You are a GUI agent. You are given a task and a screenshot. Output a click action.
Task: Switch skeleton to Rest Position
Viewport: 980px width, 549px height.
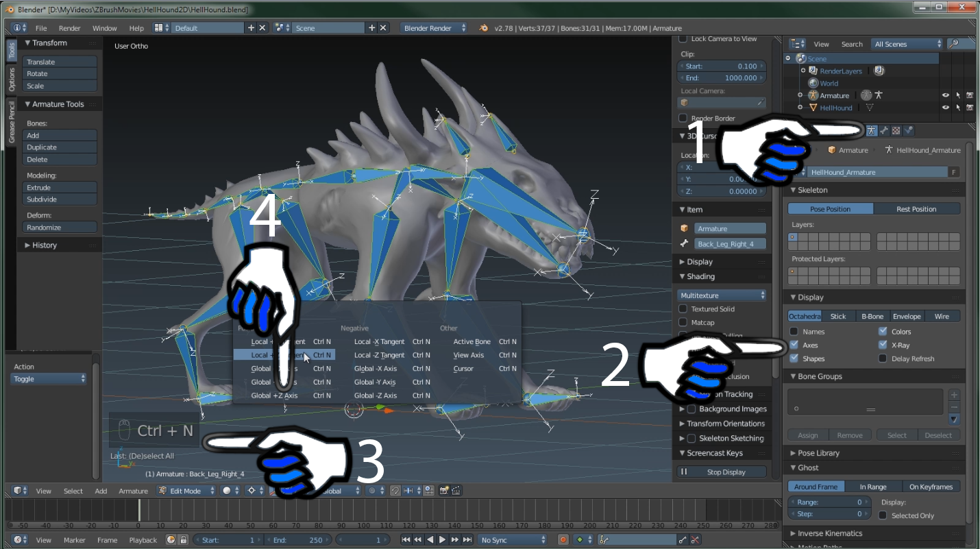point(916,209)
